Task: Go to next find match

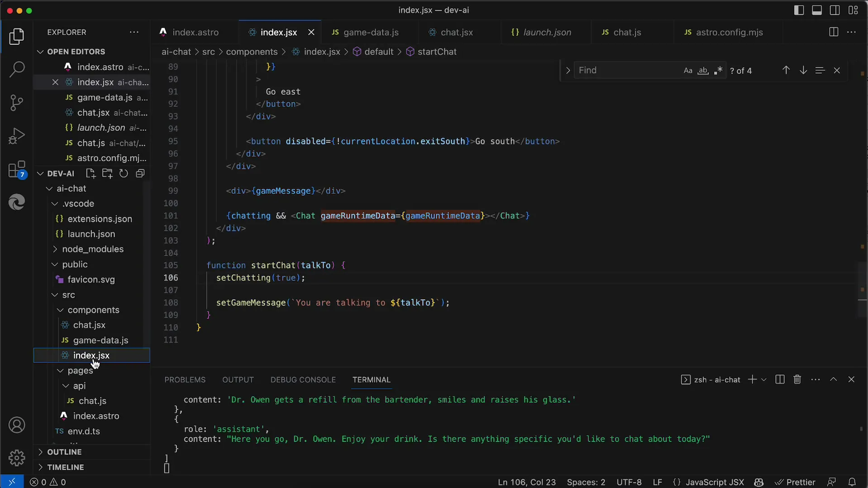Action: (x=803, y=70)
